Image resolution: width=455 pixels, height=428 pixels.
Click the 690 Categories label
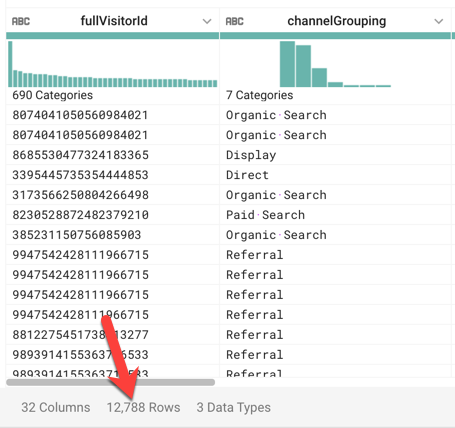(x=52, y=95)
